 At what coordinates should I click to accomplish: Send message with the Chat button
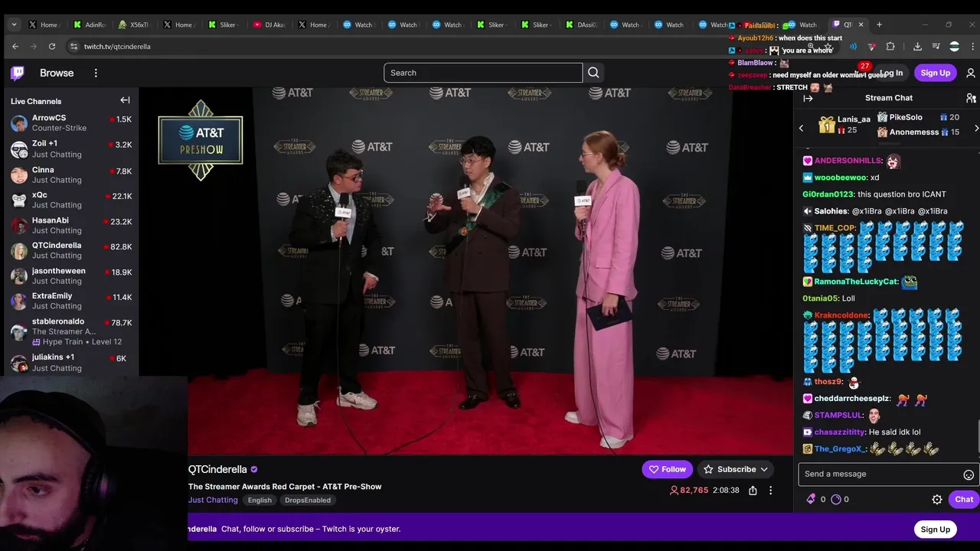(964, 499)
